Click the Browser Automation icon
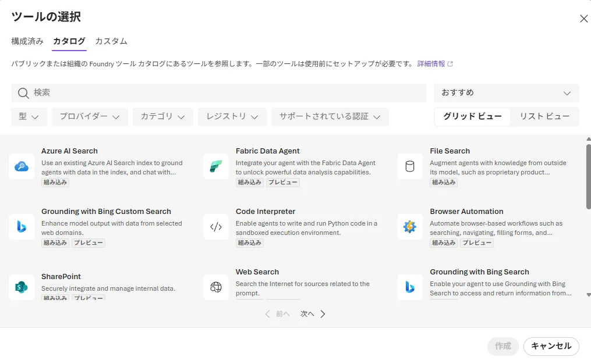Viewport: 591px width, 364px height. click(x=410, y=227)
